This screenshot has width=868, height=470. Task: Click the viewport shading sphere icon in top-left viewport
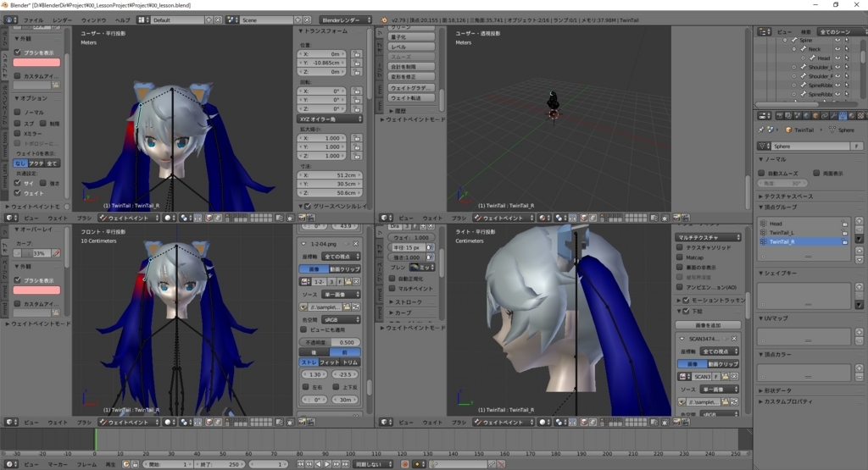click(x=168, y=218)
